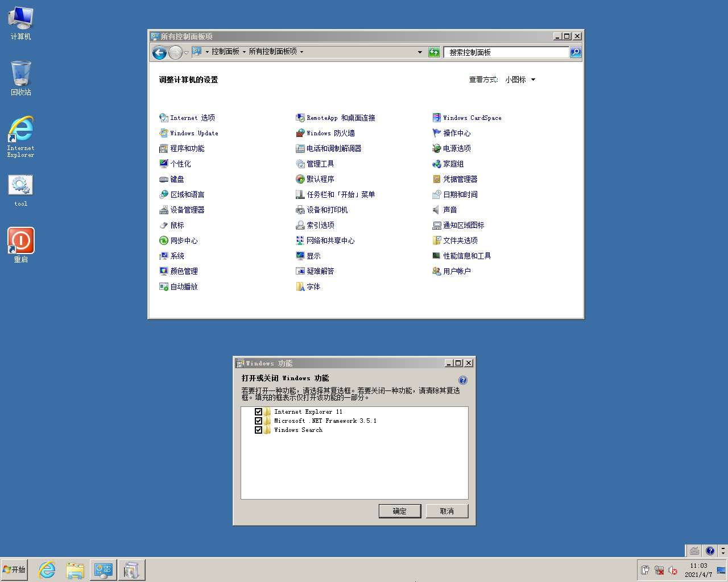Click the refresh icon beside the address bar
Viewport: 728px width, 582px height.
(434, 52)
